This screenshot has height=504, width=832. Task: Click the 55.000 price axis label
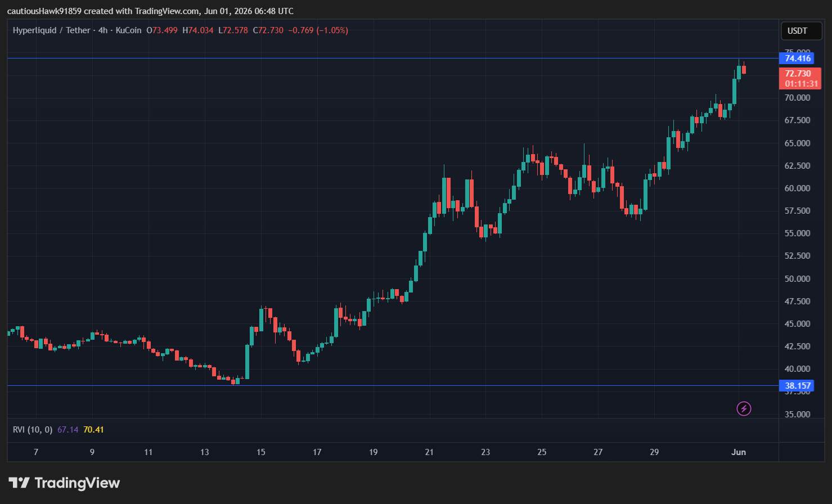point(798,233)
